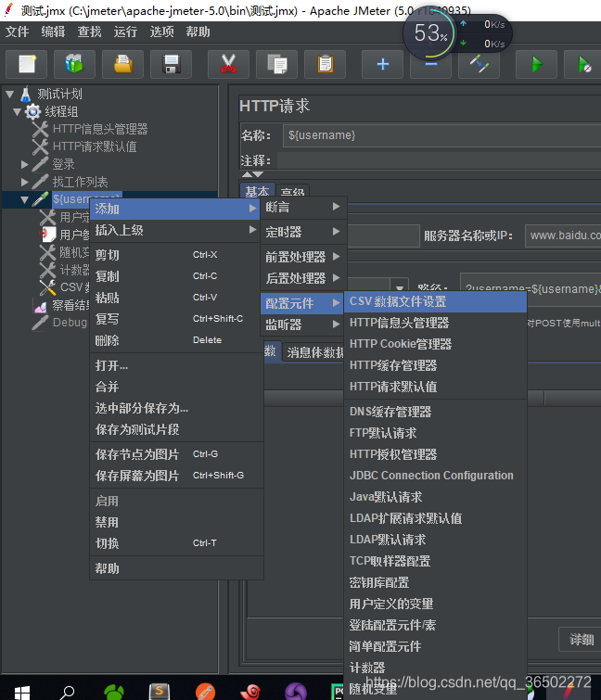Click the 服务器名称或IP input field

[x=563, y=235]
